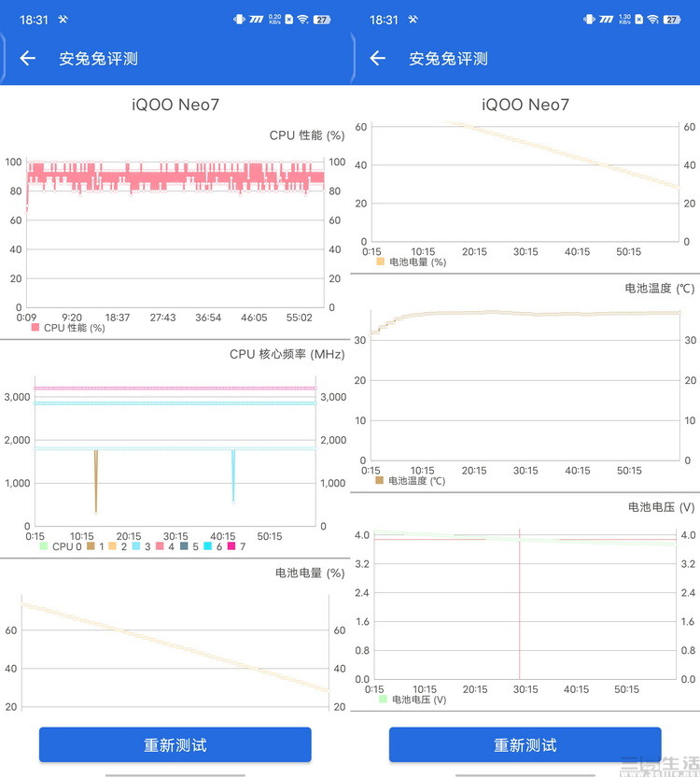Tap the Wi-Fi icon in right status bar
This screenshot has width=700, height=778.
[x=653, y=20]
